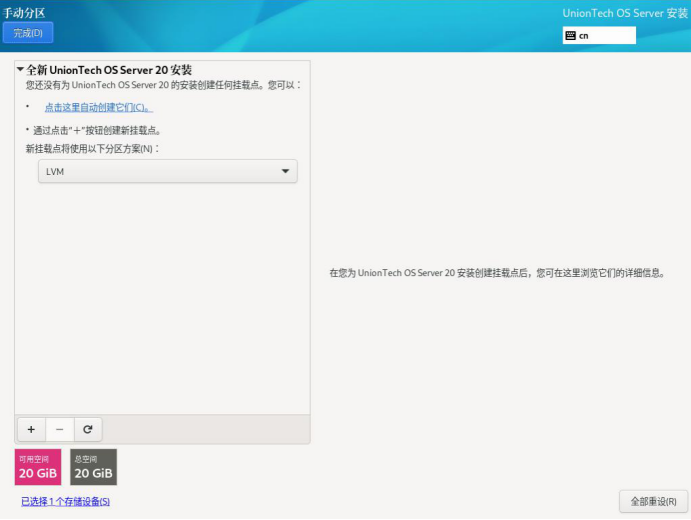The height and width of the screenshot is (520, 691).
Task: Click the 完成(D) done button
Action: click(x=28, y=33)
